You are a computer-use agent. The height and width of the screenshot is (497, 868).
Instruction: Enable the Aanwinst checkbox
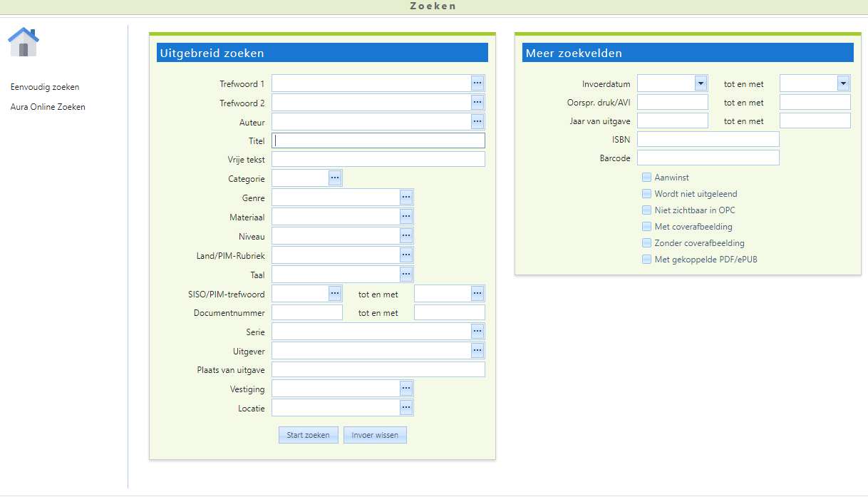coord(647,178)
